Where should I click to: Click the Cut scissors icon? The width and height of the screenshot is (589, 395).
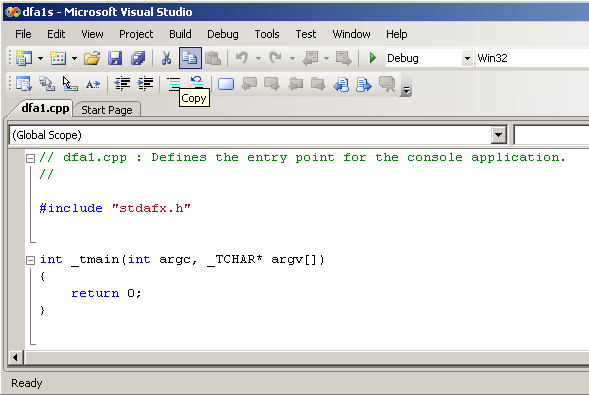166,58
